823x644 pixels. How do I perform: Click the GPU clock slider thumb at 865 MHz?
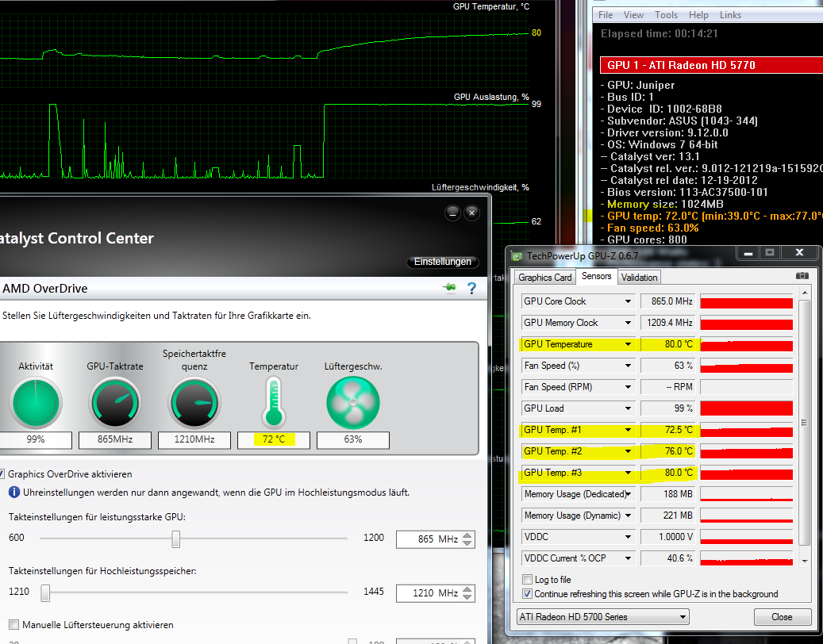pyautogui.click(x=176, y=539)
